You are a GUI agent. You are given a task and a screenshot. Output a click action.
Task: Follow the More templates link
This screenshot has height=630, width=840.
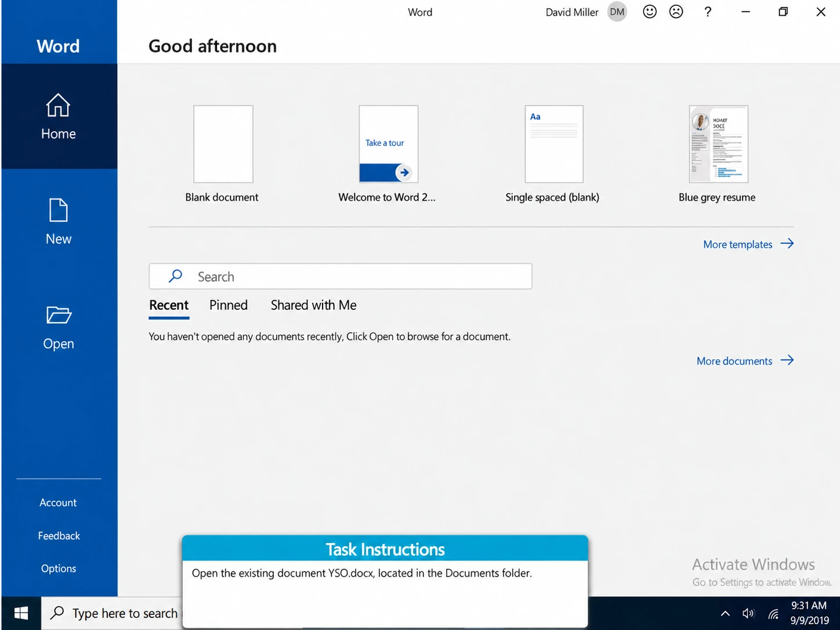(x=748, y=244)
